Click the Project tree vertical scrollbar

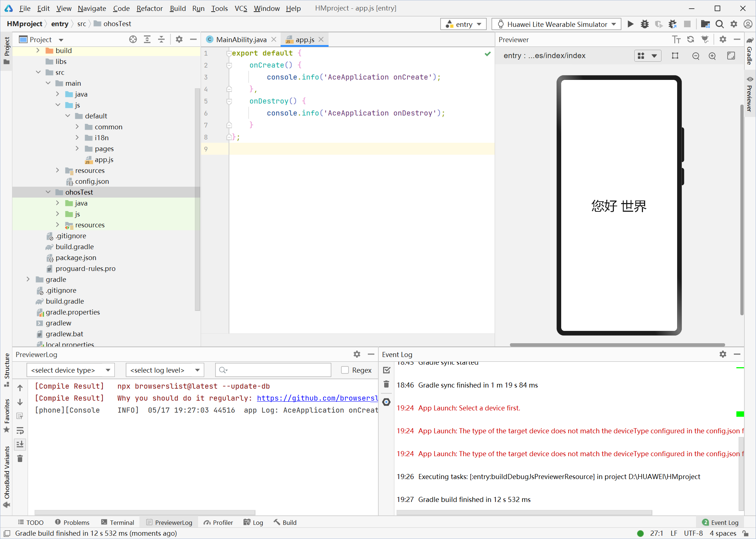pyautogui.click(x=197, y=199)
